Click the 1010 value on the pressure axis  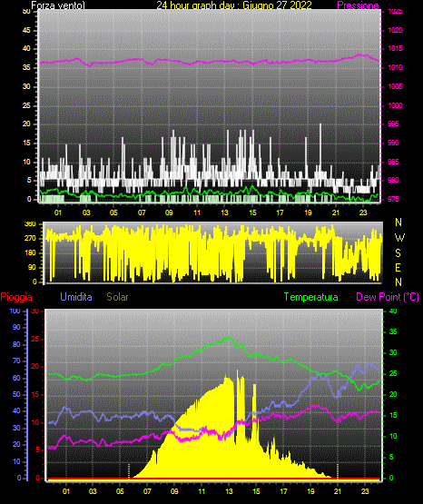point(395,67)
